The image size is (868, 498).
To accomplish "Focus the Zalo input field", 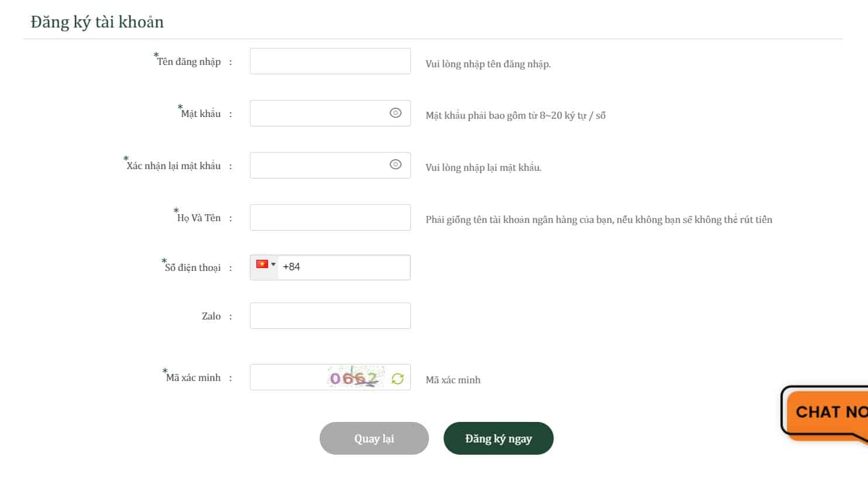I will click(x=330, y=315).
